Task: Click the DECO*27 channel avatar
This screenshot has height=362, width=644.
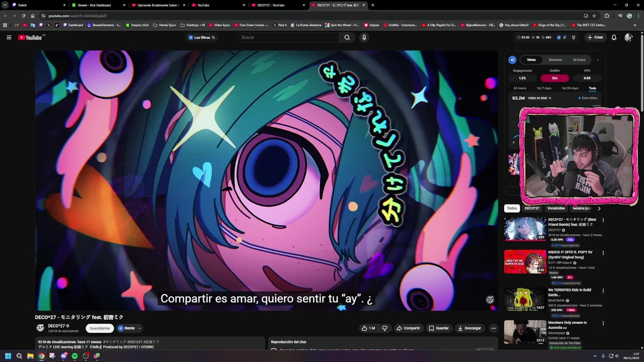Action: (40, 328)
